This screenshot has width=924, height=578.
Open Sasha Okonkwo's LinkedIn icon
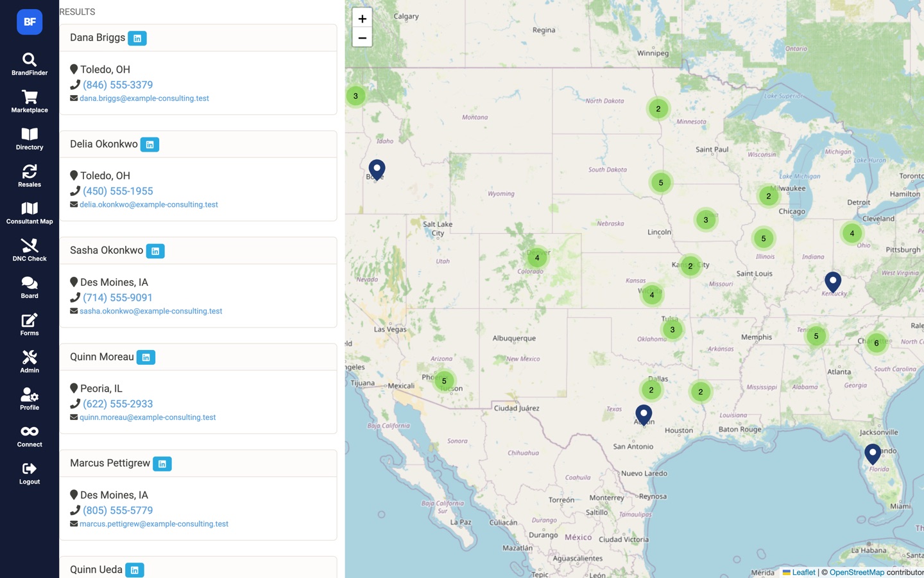pyautogui.click(x=155, y=251)
